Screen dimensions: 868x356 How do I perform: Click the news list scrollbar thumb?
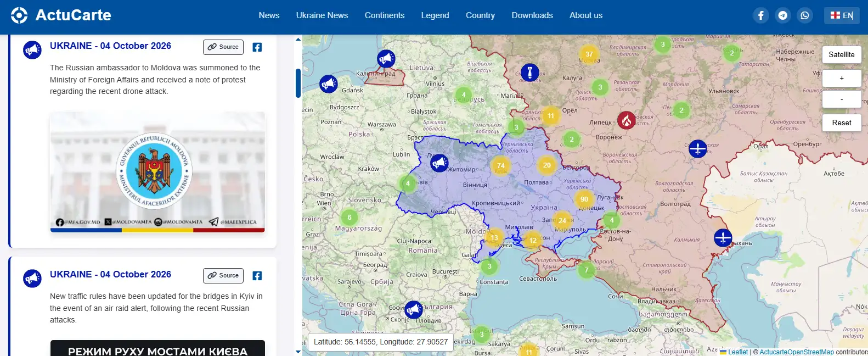pos(298,83)
